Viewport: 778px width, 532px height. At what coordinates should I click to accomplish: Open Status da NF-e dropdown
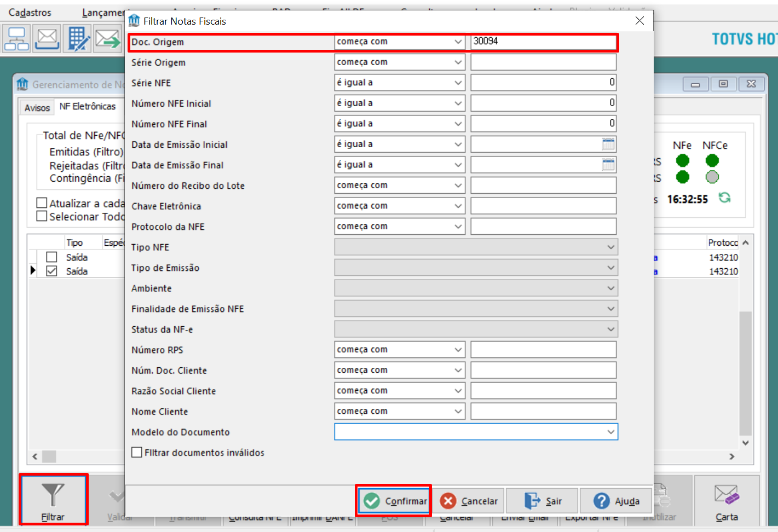point(476,329)
